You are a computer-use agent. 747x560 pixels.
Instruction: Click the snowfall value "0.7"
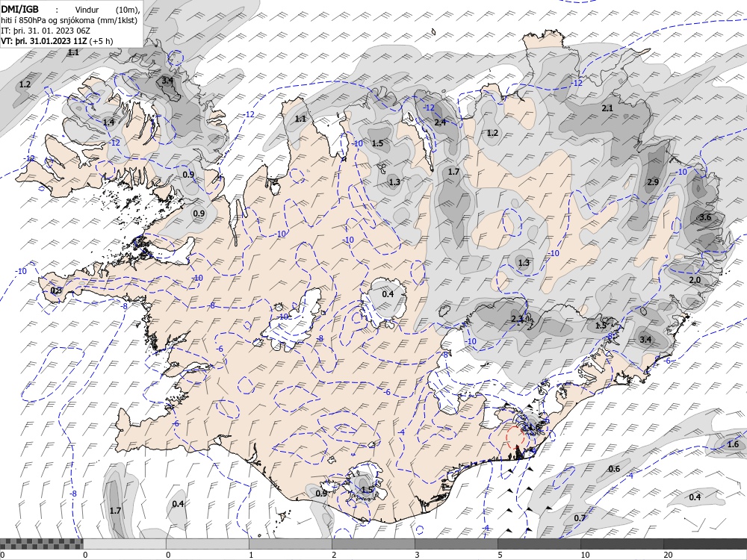tap(580, 518)
